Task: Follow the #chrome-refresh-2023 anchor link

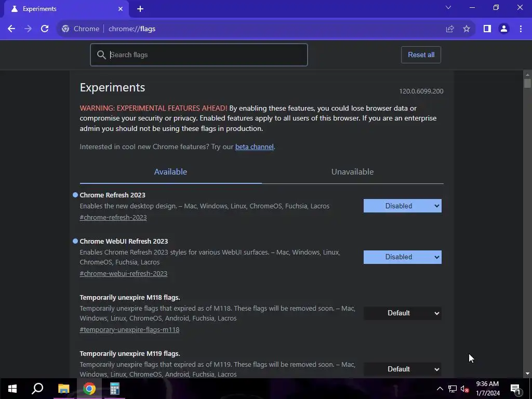Action: pyautogui.click(x=113, y=218)
